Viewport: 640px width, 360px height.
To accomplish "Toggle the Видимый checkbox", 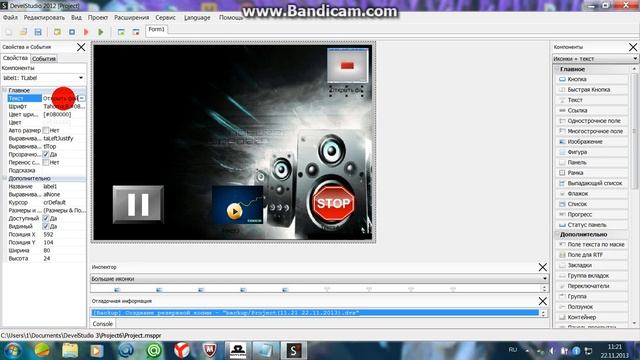I will (x=46, y=226).
